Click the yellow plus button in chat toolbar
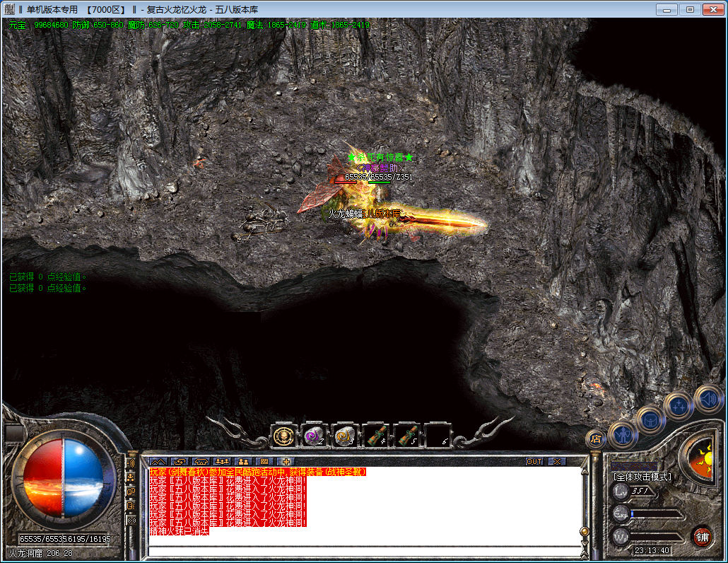 (x=286, y=461)
